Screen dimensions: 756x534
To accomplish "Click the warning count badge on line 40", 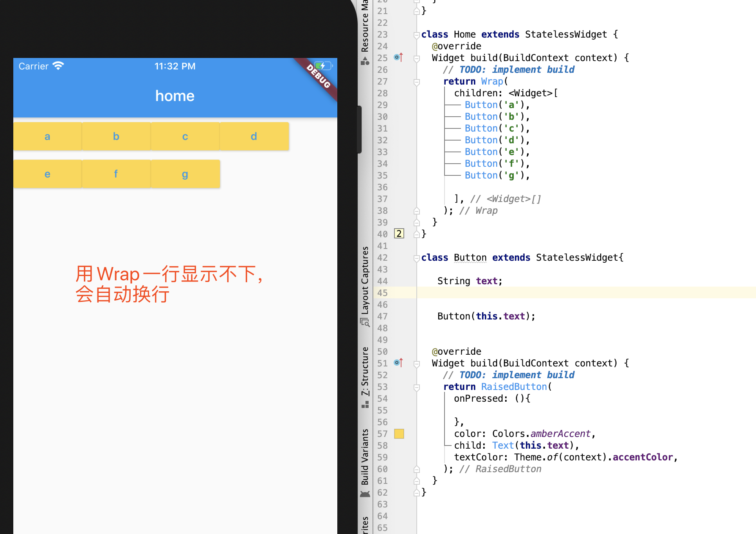I will (x=399, y=234).
